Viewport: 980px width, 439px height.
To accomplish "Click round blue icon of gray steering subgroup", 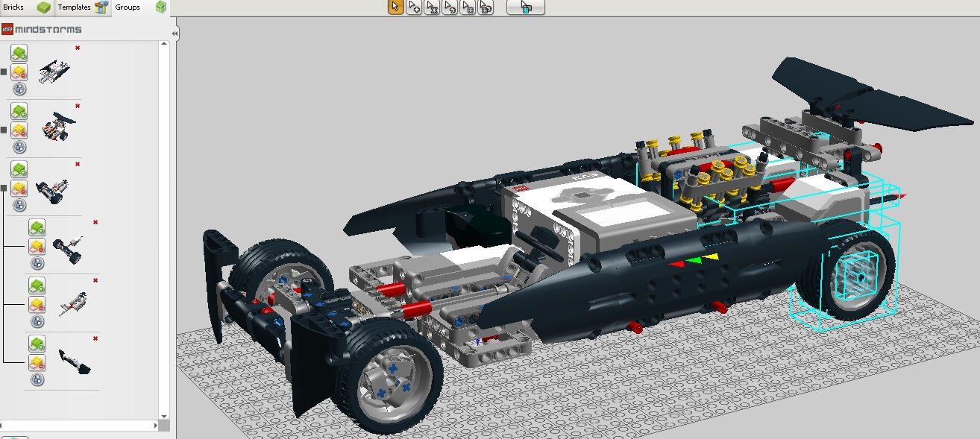I will 37,321.
